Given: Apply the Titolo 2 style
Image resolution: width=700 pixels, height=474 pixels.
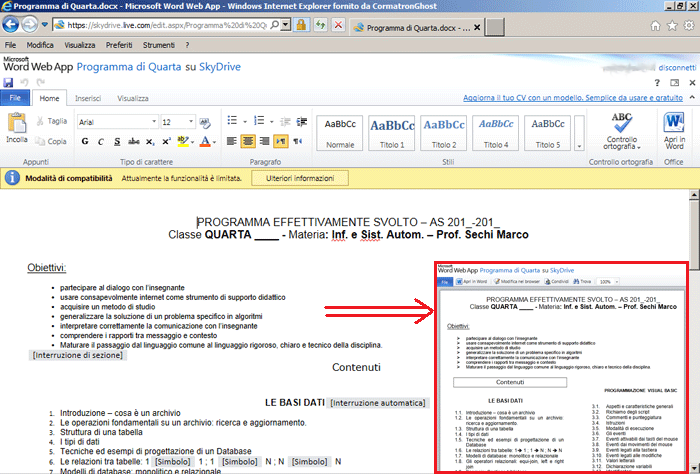Looking at the screenshot, I should (444, 133).
